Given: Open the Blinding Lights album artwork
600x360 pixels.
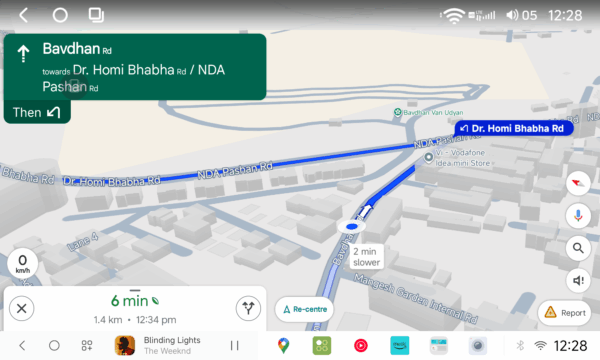Looking at the screenshot, I should pyautogui.click(x=125, y=345).
